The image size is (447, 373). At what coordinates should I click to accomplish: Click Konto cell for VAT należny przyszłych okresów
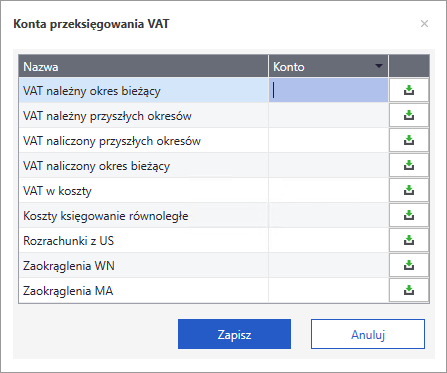tap(328, 115)
